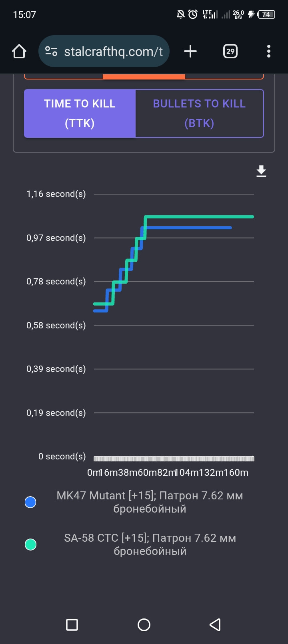This screenshot has height=644, width=288.
Task: Toggle MK47 Mutant series via blue dot
Action: pos(30,502)
